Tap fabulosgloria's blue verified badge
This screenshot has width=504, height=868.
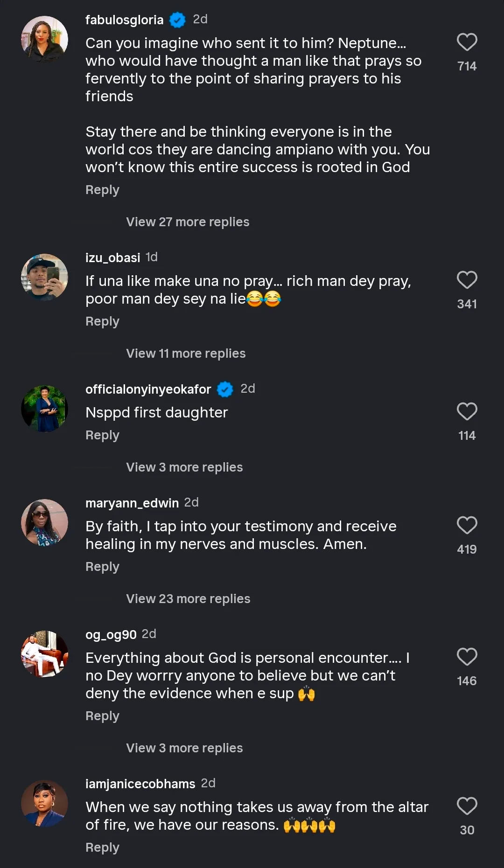coord(177,20)
